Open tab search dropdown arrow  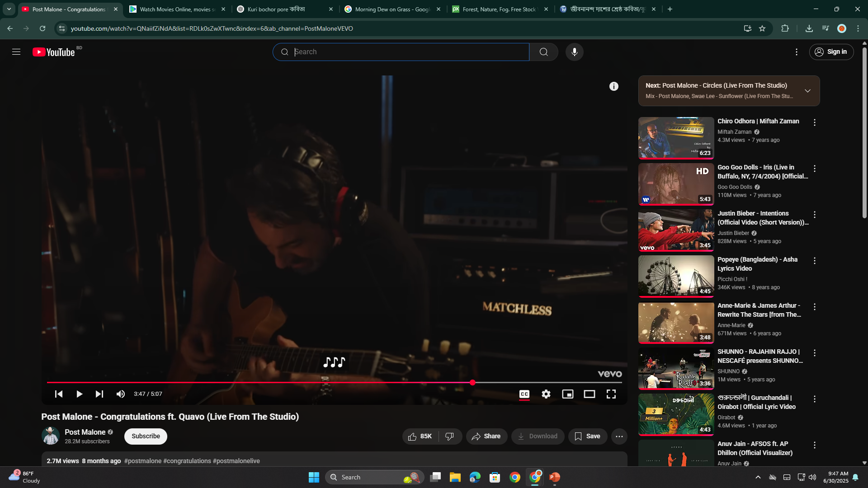[9, 9]
